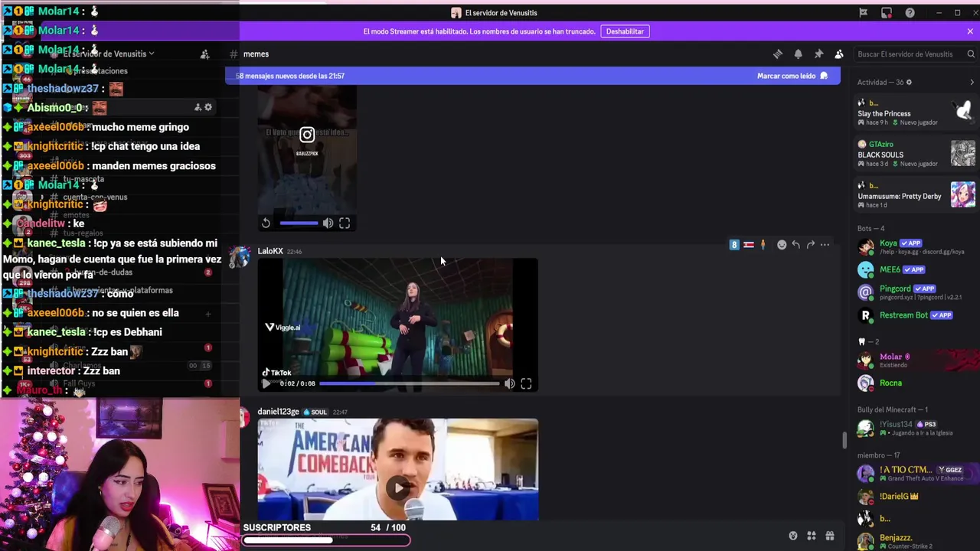980x551 pixels.
Task: Click the SOUL server tag badge
Action: click(x=315, y=412)
